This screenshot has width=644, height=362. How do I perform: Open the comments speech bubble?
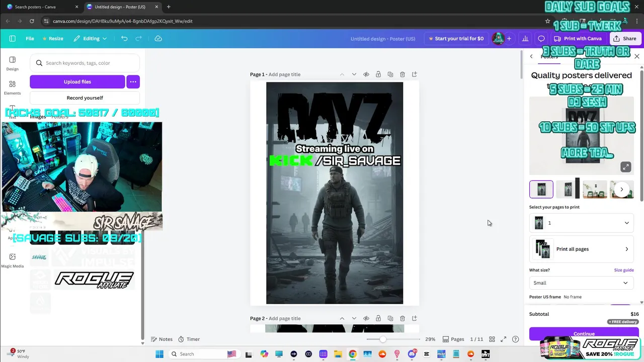pyautogui.click(x=541, y=38)
